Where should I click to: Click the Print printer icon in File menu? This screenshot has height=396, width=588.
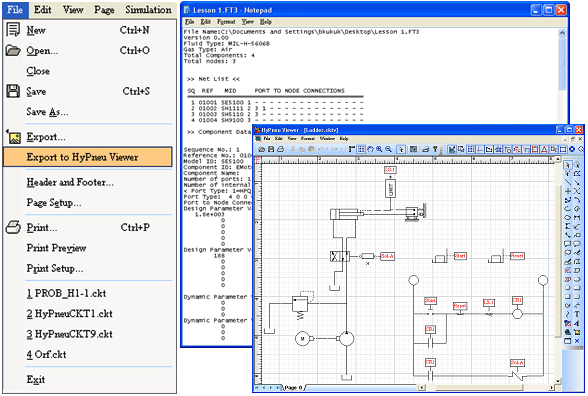[13, 227]
